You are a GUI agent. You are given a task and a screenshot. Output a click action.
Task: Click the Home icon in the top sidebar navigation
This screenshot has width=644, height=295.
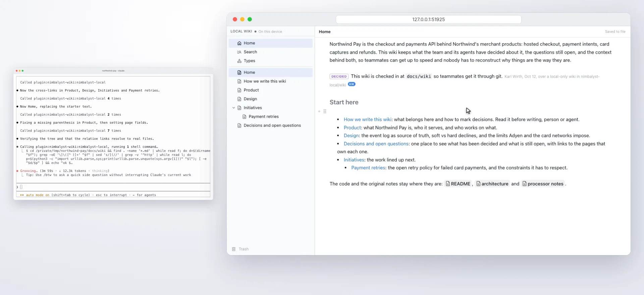(239, 43)
